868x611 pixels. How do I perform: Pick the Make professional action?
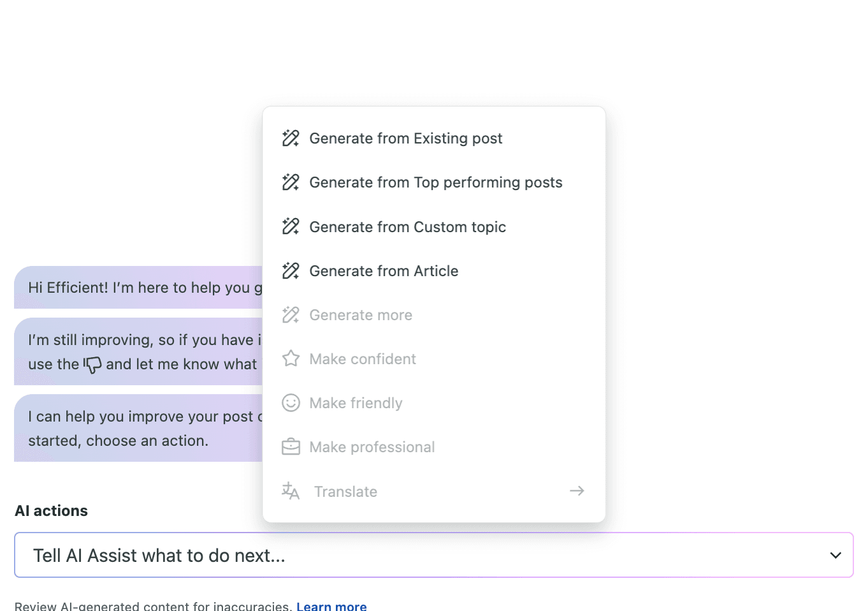(434, 447)
